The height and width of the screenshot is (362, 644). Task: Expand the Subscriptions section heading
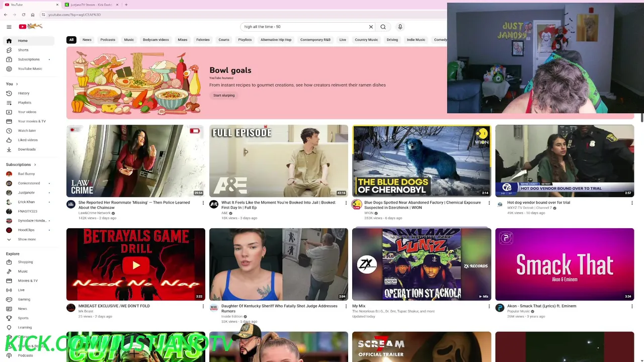[x=21, y=164]
